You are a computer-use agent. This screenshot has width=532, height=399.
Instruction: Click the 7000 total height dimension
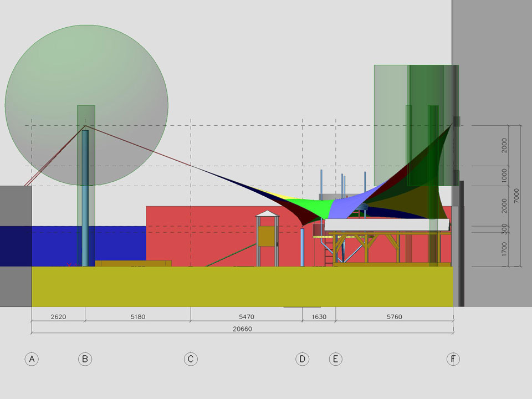click(x=516, y=196)
